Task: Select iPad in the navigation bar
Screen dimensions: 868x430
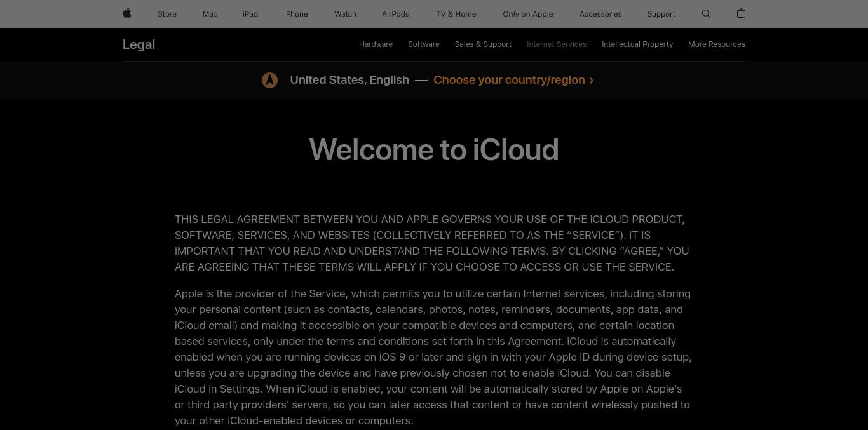Action: click(x=250, y=14)
